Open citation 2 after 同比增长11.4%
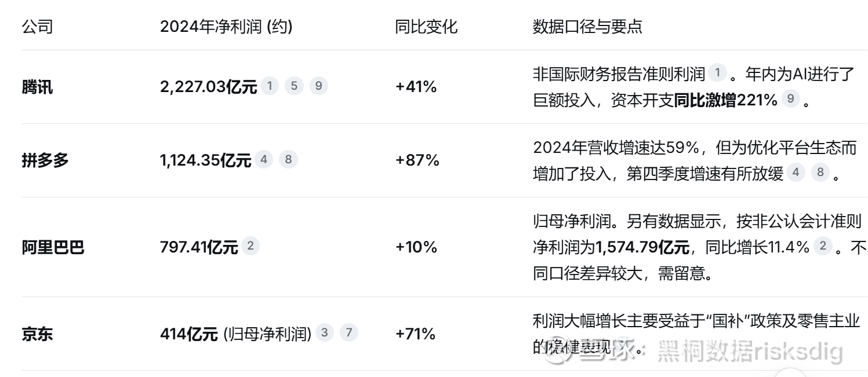Screen dimensions: 868x377 point(823,247)
